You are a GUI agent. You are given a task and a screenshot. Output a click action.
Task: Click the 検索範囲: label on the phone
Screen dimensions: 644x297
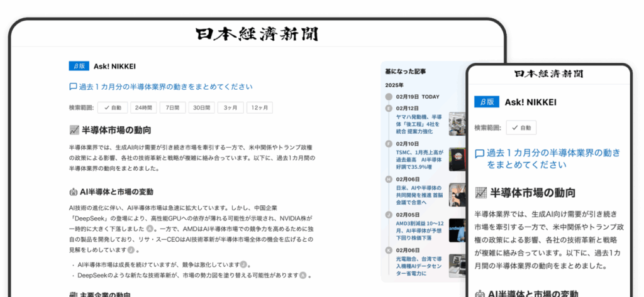tap(488, 127)
